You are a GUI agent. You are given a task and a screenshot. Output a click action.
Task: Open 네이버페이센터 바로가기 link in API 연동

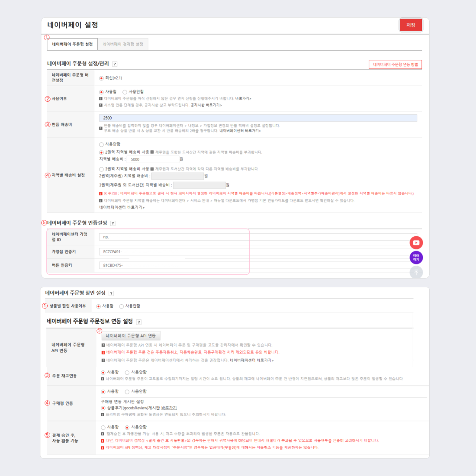click(252, 360)
